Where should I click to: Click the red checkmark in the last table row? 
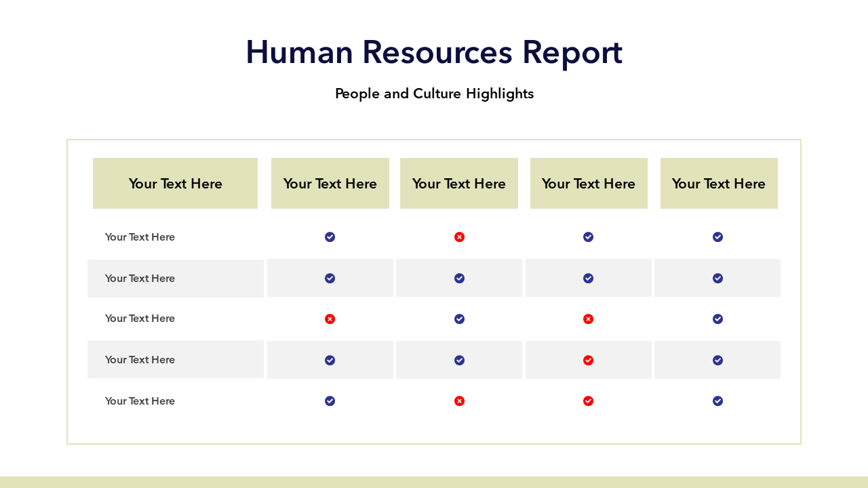588,401
